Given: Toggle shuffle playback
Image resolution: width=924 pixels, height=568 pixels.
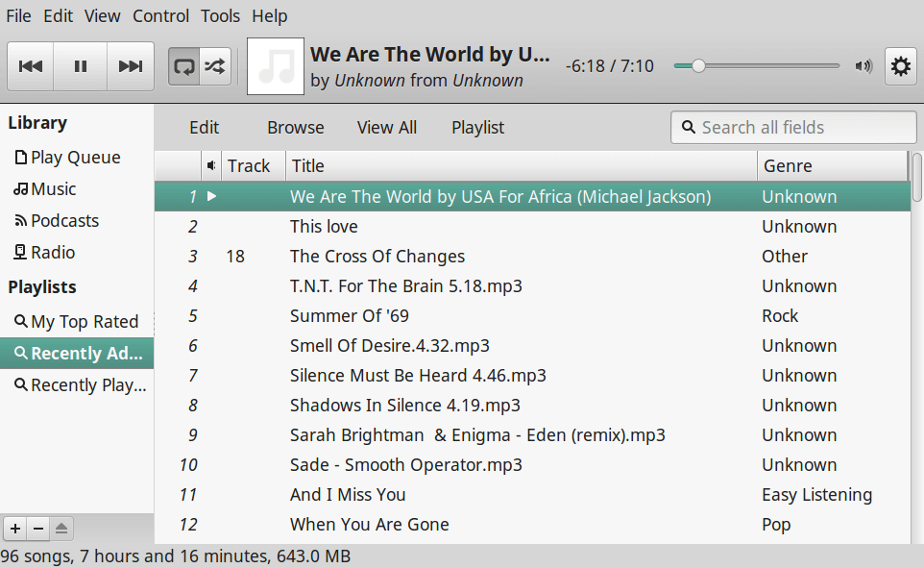Looking at the screenshot, I should coord(215,66).
